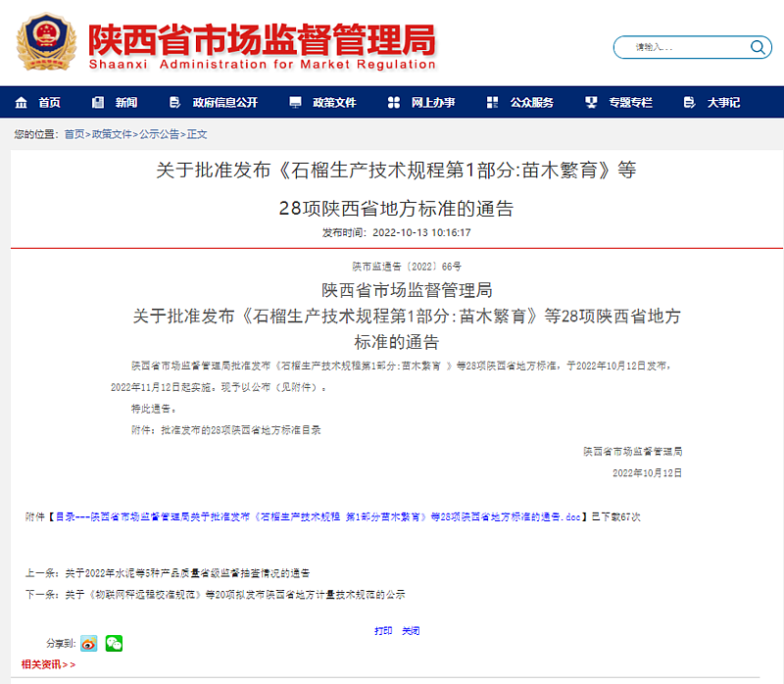This screenshot has height=684, width=784.
Task: Click the trophy icon beside 专题专栏
Action: [591, 103]
